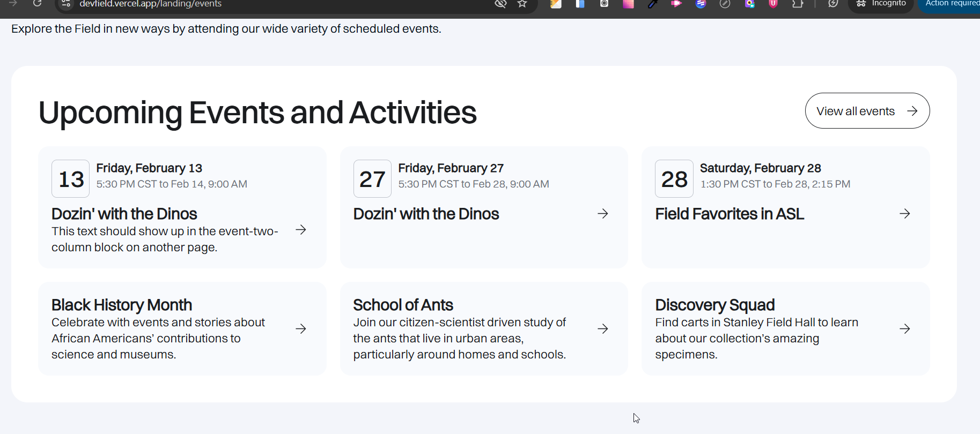Click the camera screenshot extension icon
The width and height of the screenshot is (980, 434).
[604, 4]
